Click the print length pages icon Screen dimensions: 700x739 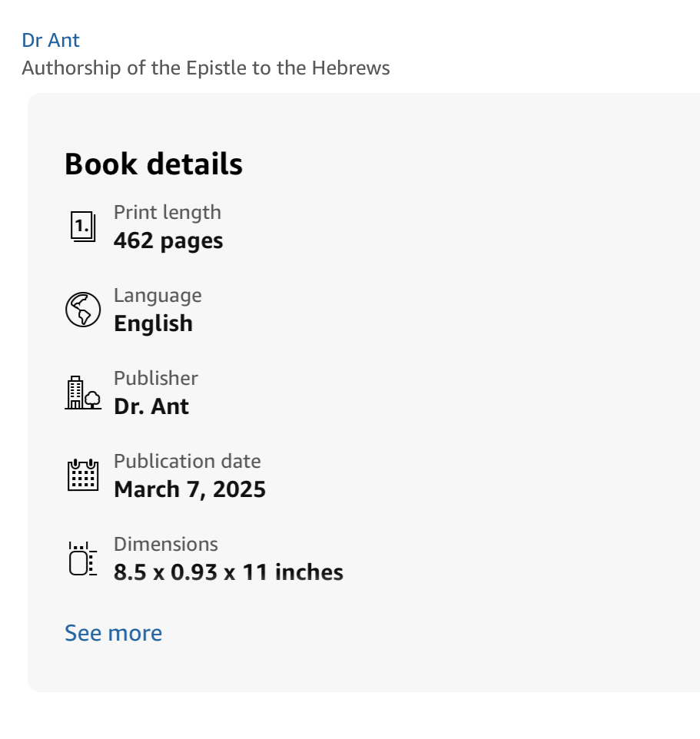[x=83, y=227]
